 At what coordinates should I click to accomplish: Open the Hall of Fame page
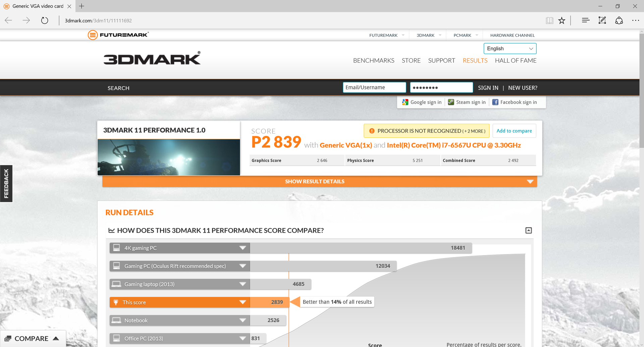(x=516, y=60)
